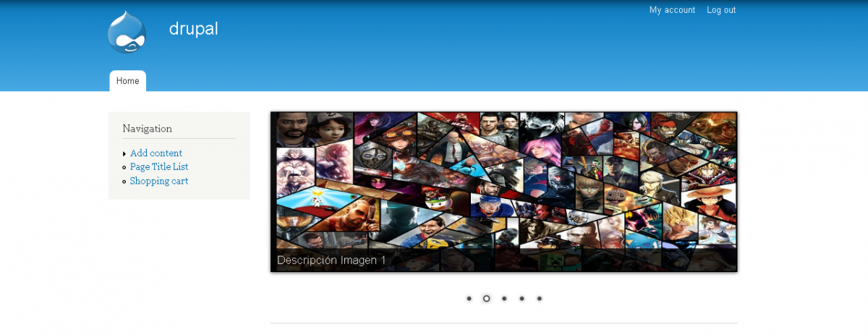Go to the last slideshow dot
The height and width of the screenshot is (335, 868).
539,298
